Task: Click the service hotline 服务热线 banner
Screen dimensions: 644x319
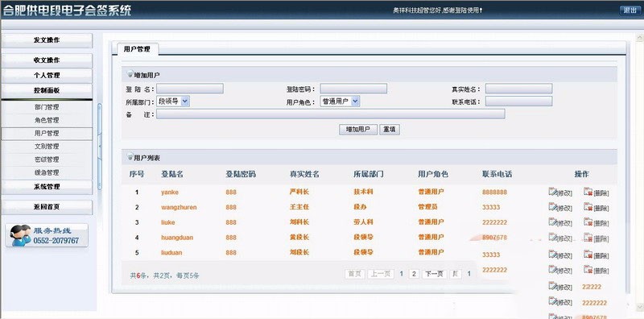Action: pyautogui.click(x=47, y=235)
